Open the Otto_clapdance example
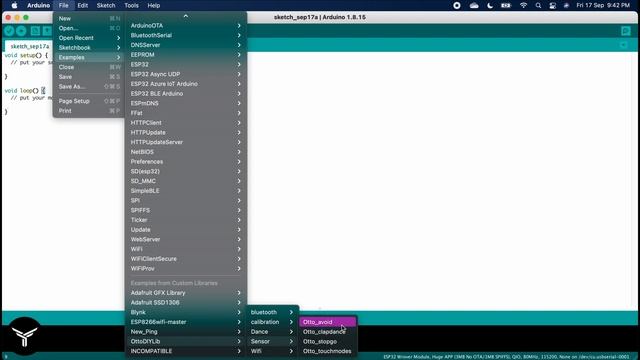 point(328,332)
